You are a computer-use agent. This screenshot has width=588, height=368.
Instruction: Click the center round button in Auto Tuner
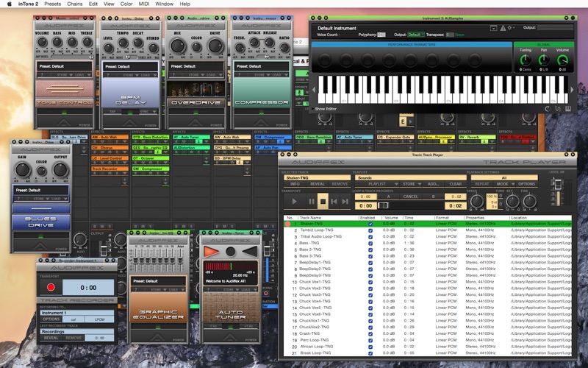[x=231, y=251]
